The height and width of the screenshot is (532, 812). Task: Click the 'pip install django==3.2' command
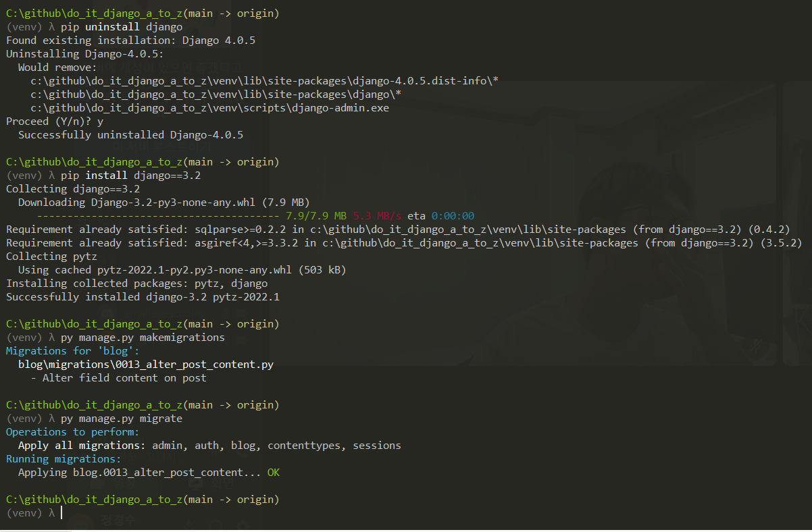[131, 176]
